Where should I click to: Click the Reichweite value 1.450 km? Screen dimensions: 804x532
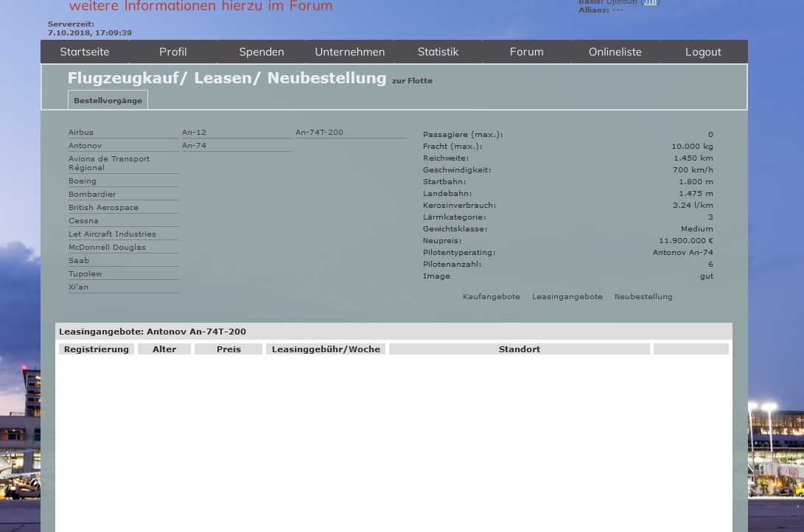693,158
